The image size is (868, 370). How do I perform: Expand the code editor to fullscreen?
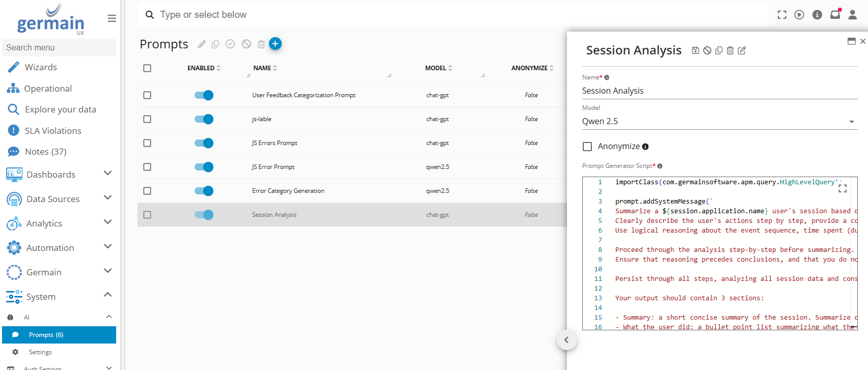point(843,188)
